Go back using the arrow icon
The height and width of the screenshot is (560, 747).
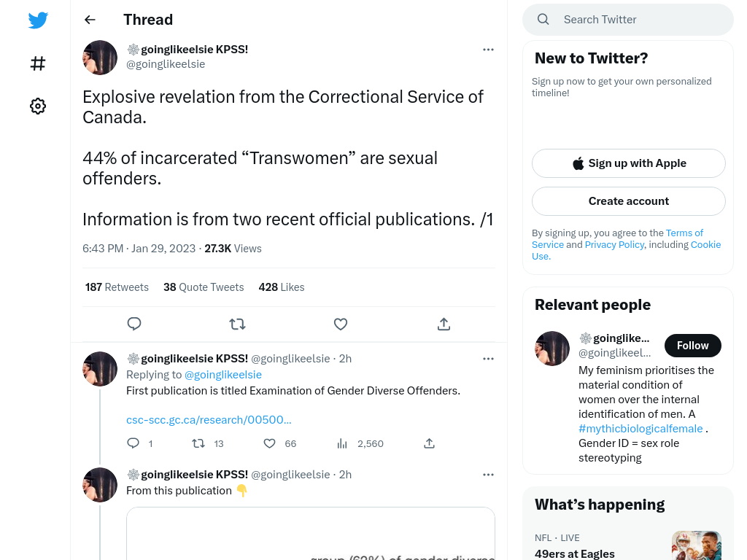pos(90,20)
